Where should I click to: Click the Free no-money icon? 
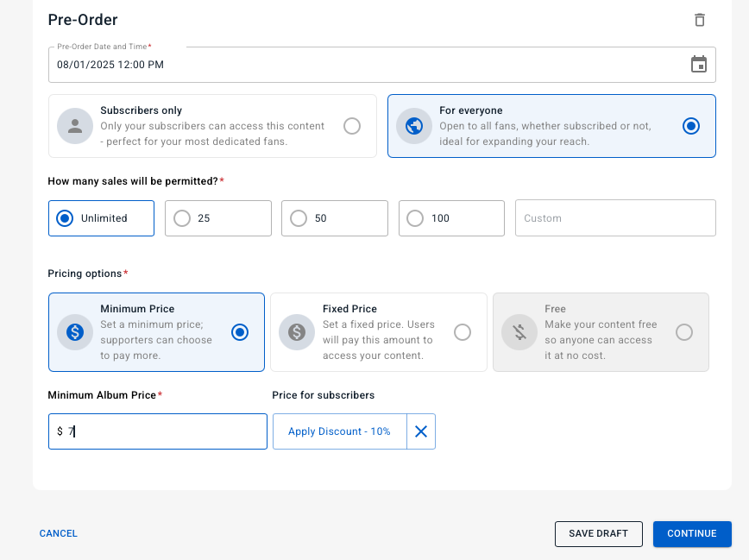coord(519,332)
